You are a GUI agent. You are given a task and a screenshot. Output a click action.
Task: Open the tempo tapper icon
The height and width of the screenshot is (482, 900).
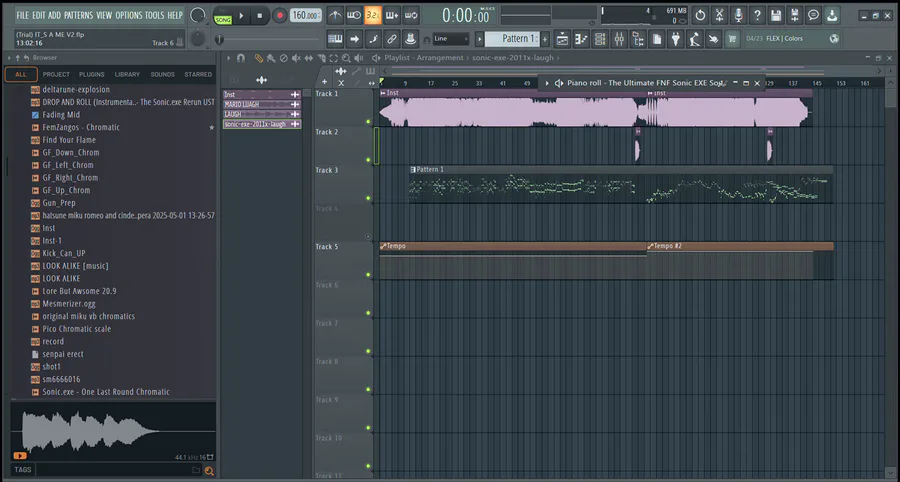(x=695, y=39)
